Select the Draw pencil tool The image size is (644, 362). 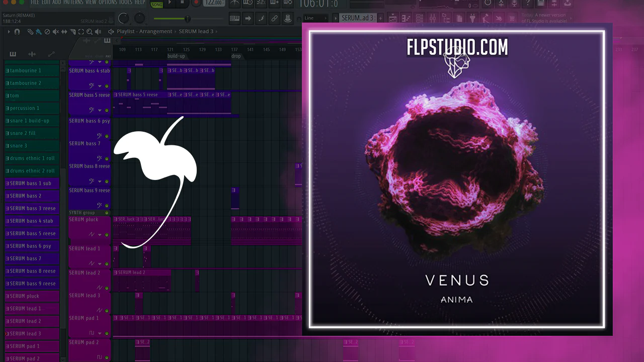click(x=30, y=31)
